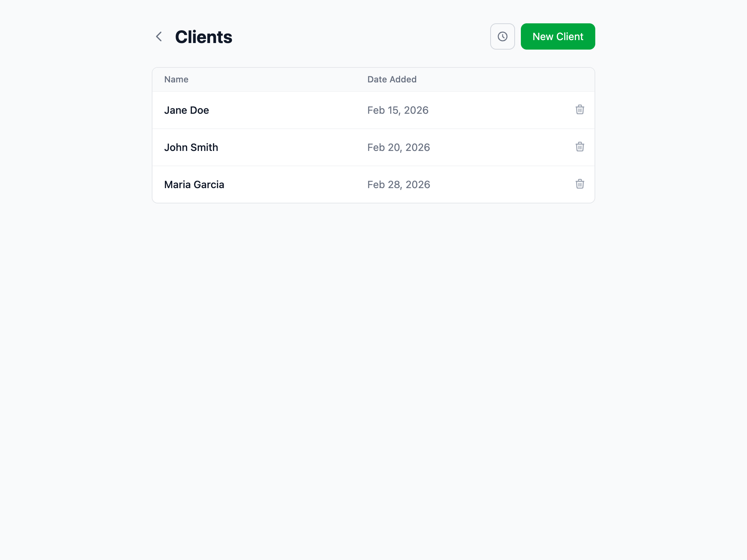Viewport: 747px width, 560px height.
Task: Delete client Maria Garcia using trash icon
Action: [580, 184]
